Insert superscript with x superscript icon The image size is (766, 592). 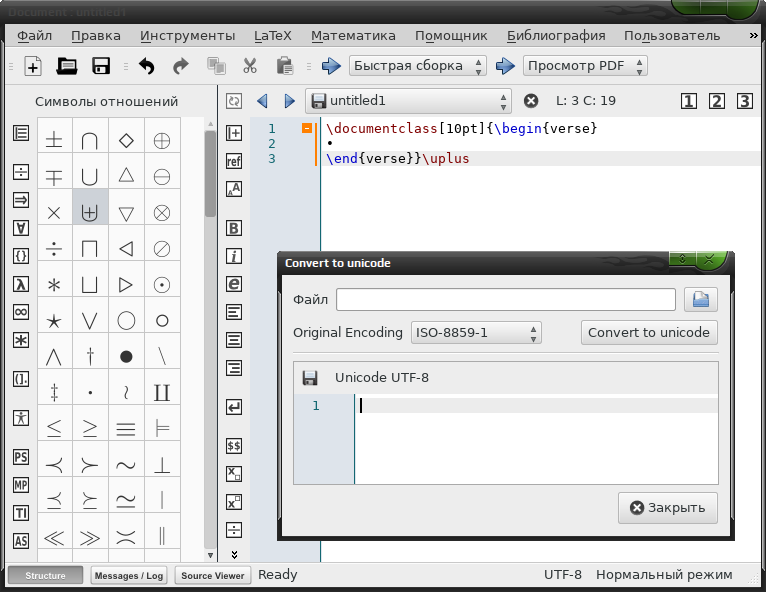[x=234, y=502]
